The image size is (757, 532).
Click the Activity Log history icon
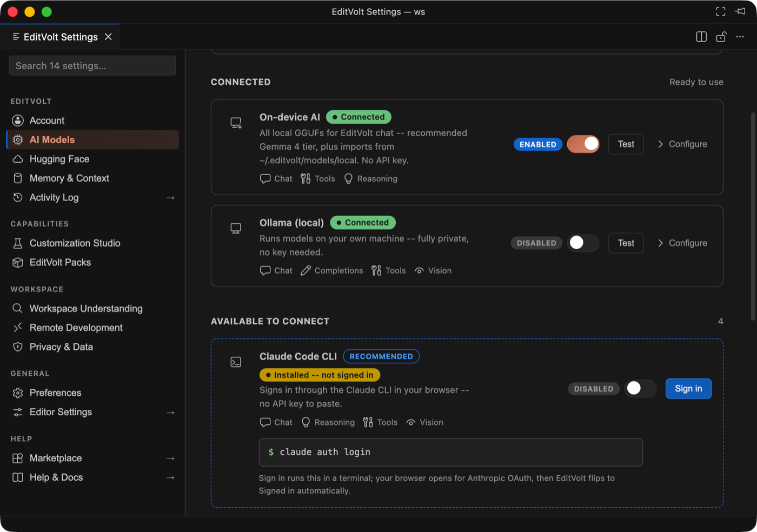pos(18,197)
